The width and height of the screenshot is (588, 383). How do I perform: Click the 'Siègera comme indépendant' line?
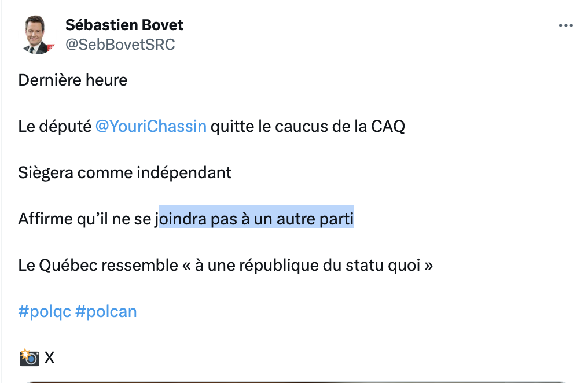[125, 173]
